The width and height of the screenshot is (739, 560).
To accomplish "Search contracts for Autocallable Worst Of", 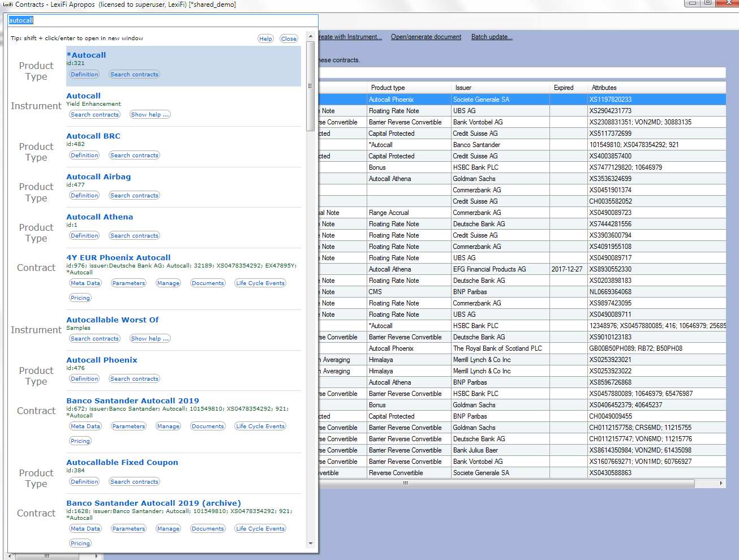I will point(94,339).
